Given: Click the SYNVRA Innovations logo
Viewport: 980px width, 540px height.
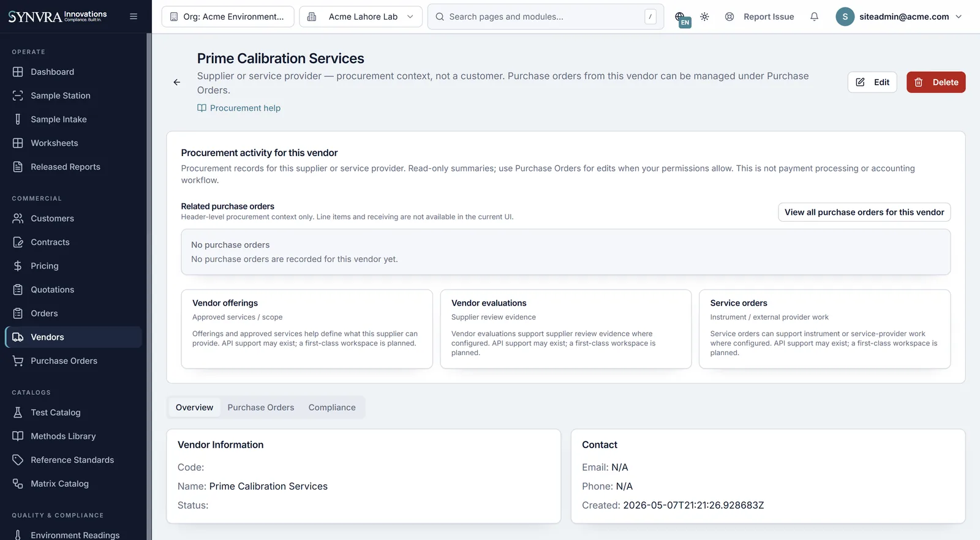Looking at the screenshot, I should (x=58, y=16).
